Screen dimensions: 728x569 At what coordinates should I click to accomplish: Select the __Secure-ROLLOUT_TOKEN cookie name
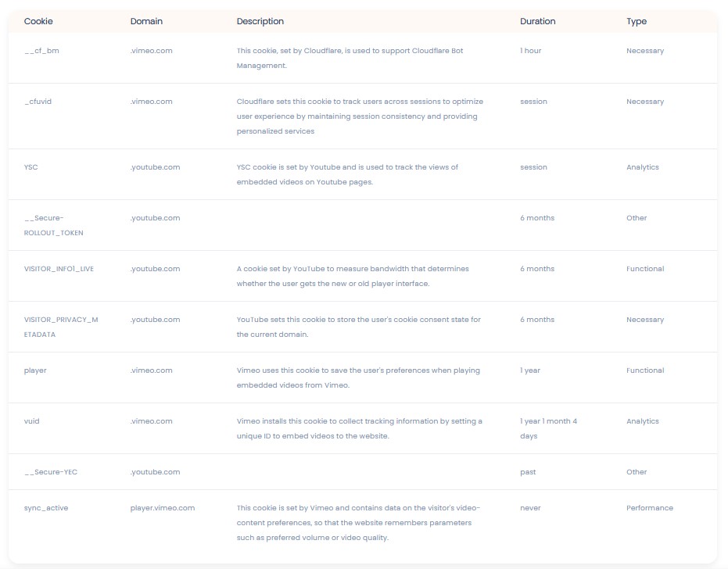[x=53, y=225]
